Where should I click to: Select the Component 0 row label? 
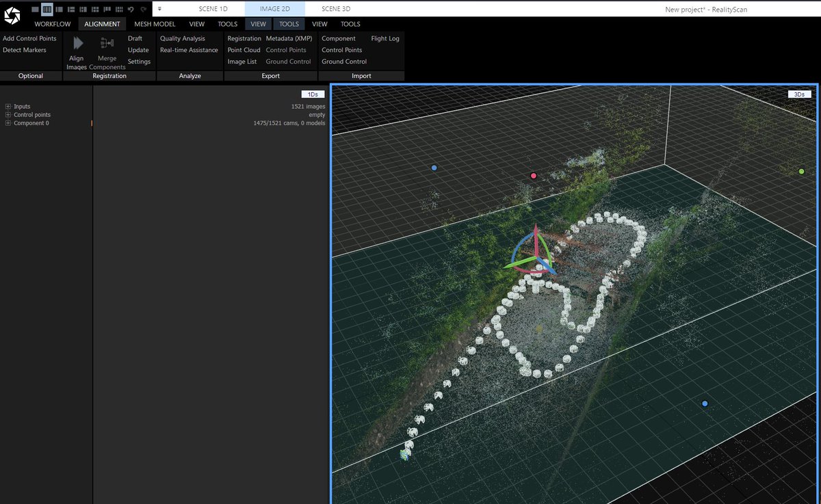[31, 123]
